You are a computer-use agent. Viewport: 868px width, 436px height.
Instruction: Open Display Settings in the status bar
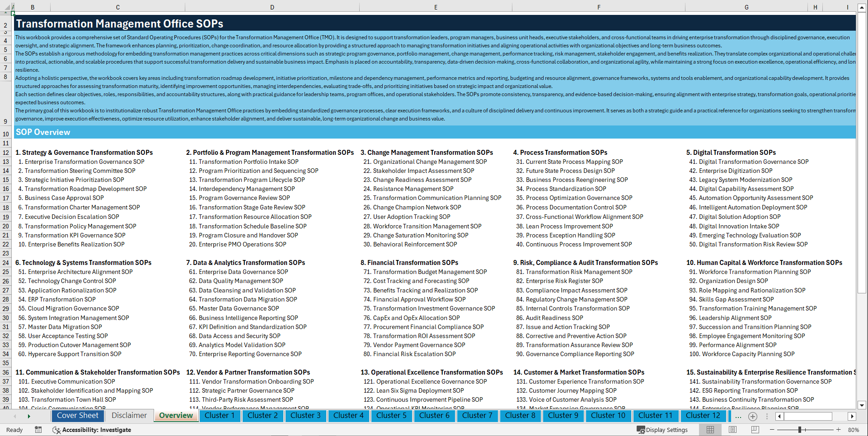click(x=662, y=430)
